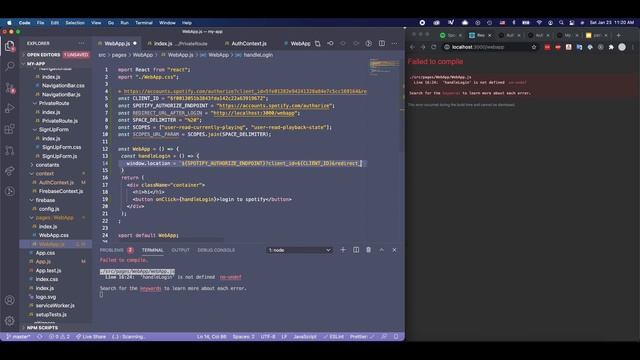Open Source Control view in activity bar

10,87
